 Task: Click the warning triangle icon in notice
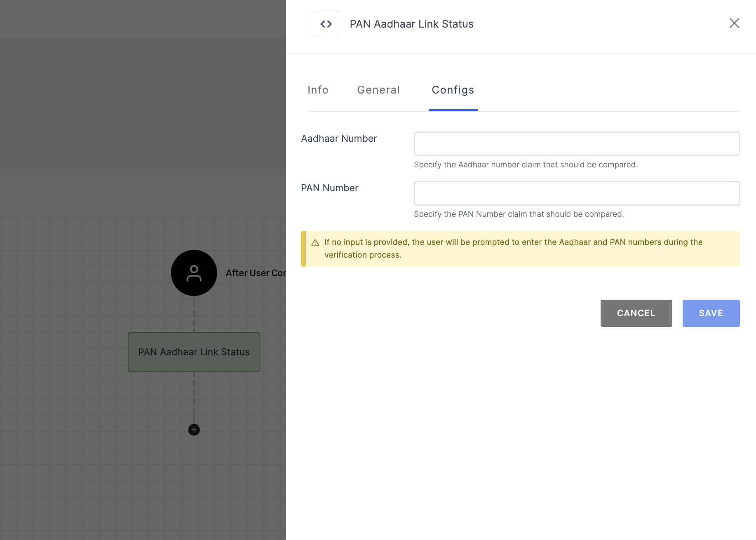315,243
